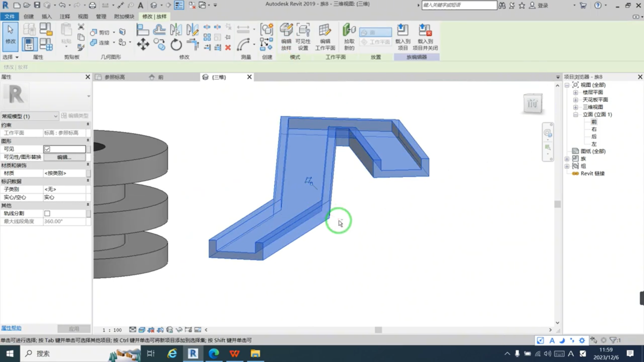Select Revit 链接 in project browser

[592, 174]
